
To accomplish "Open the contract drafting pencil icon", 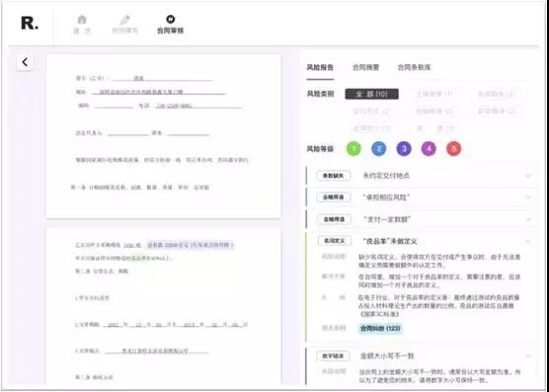I will pyautogui.click(x=125, y=20).
